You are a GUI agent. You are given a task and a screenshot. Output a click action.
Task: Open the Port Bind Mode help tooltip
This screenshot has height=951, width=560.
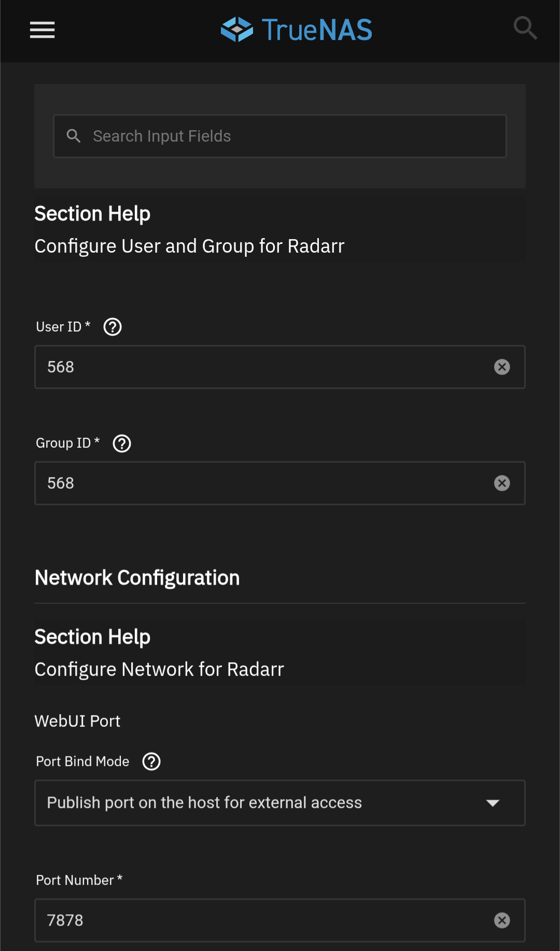click(x=151, y=762)
